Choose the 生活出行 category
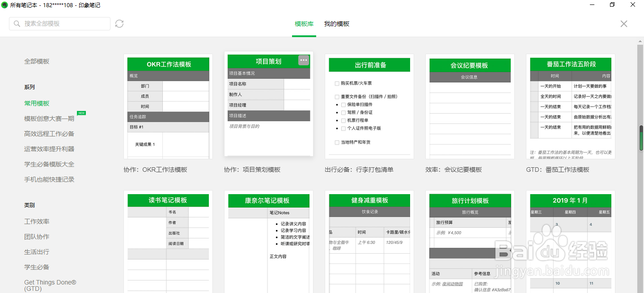Viewport: 644px width, 293px height. tap(37, 252)
